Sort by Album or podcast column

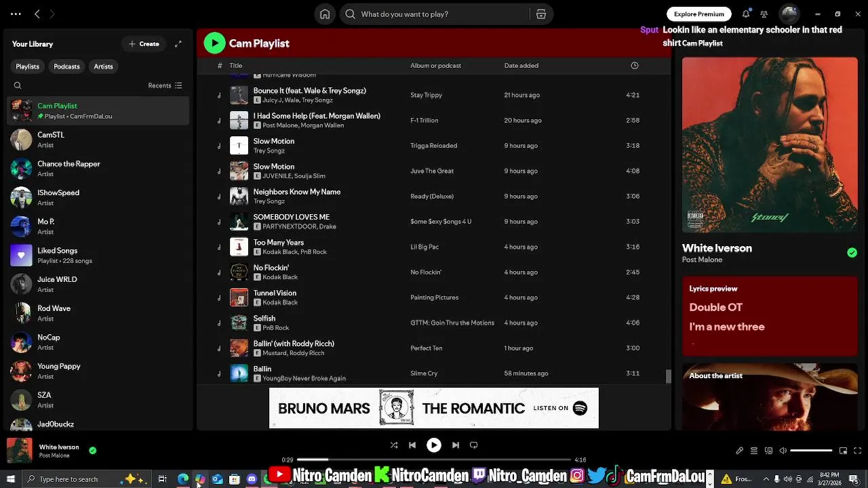[435, 66]
